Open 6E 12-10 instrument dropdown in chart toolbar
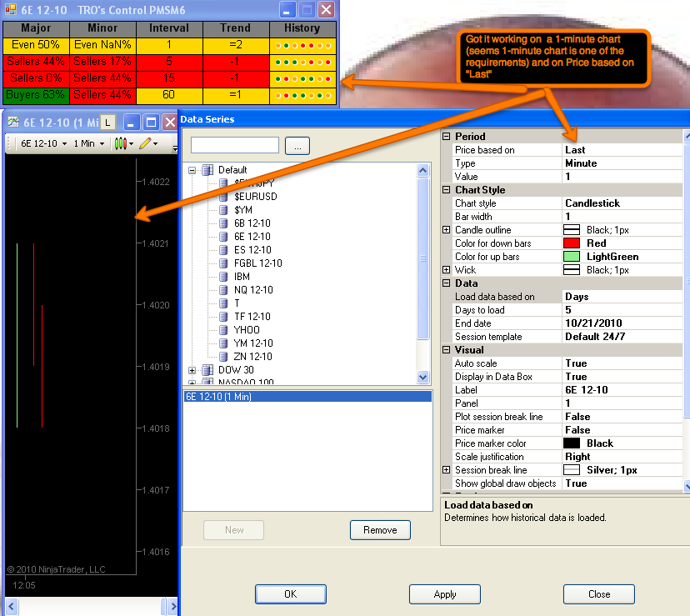The width and height of the screenshot is (690, 616). click(44, 143)
